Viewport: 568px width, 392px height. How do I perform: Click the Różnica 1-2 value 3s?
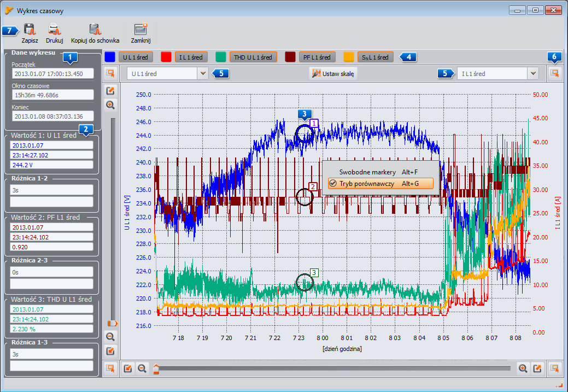[51, 190]
